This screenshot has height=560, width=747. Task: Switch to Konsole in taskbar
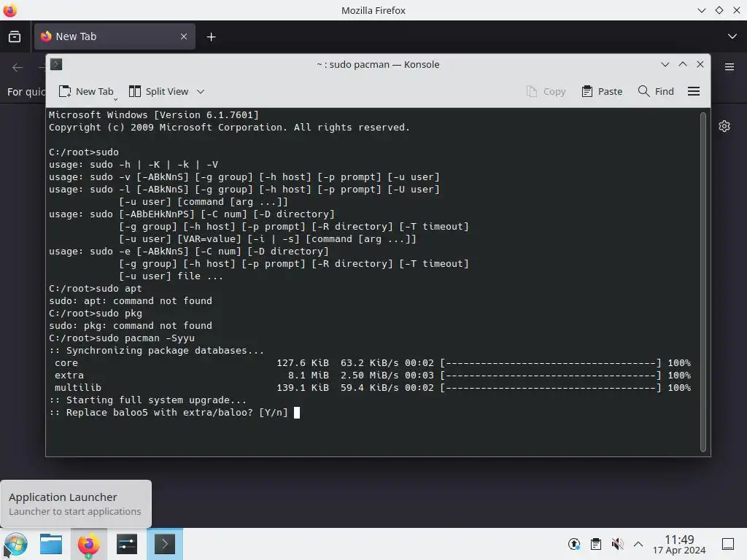165,544
